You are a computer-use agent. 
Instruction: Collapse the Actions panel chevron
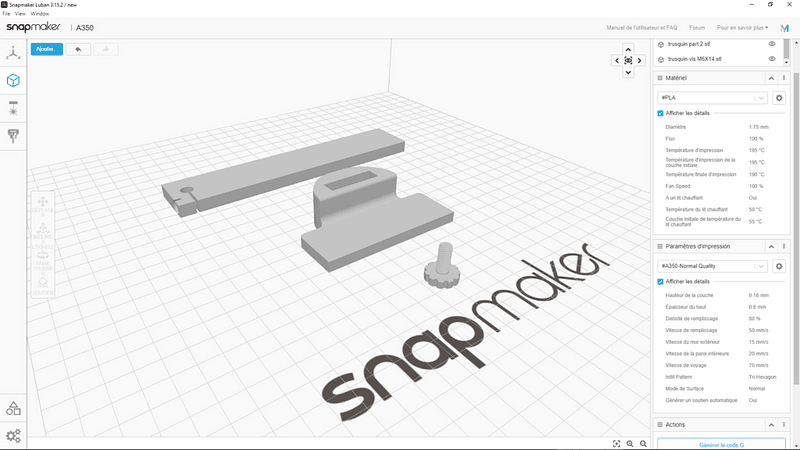[x=771, y=424]
